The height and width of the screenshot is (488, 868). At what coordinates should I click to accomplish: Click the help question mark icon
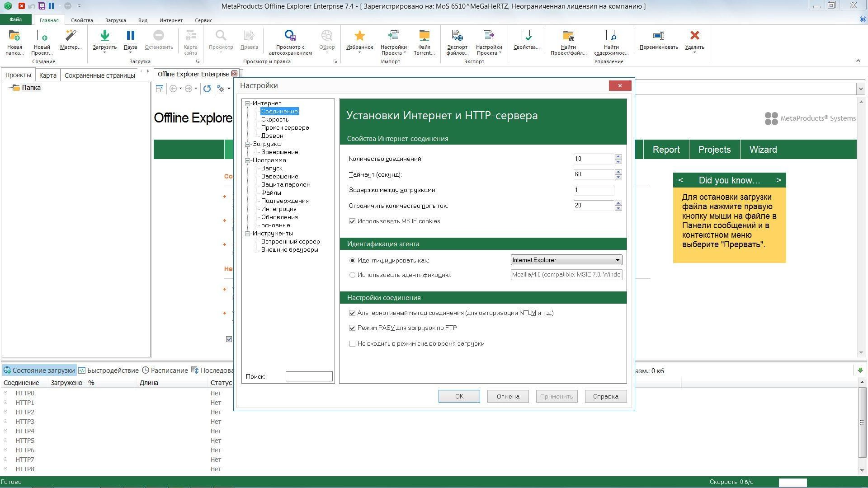coord(863,19)
